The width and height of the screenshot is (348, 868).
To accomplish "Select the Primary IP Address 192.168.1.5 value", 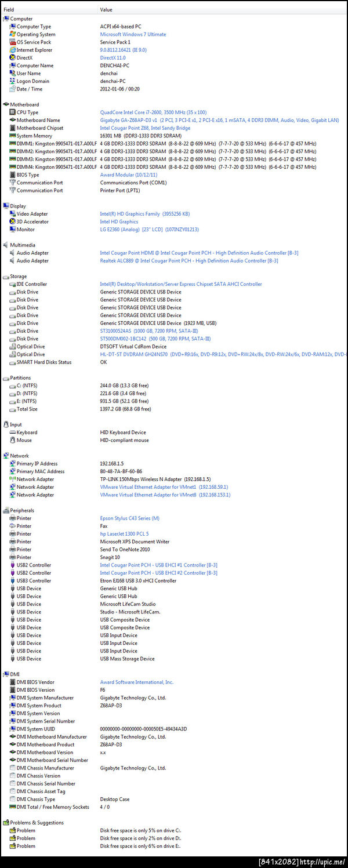I will 111,464.
